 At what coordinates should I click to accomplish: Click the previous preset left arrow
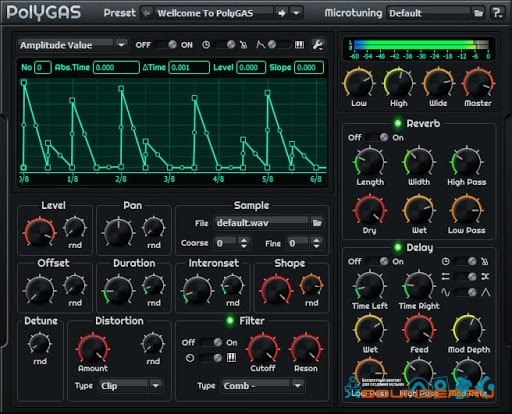click(x=146, y=13)
